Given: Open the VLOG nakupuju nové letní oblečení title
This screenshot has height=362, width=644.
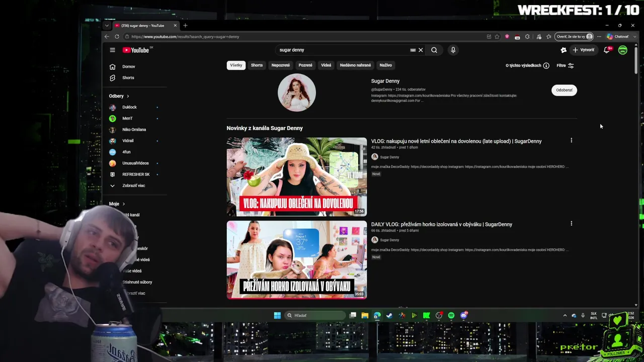Looking at the screenshot, I should (x=456, y=141).
